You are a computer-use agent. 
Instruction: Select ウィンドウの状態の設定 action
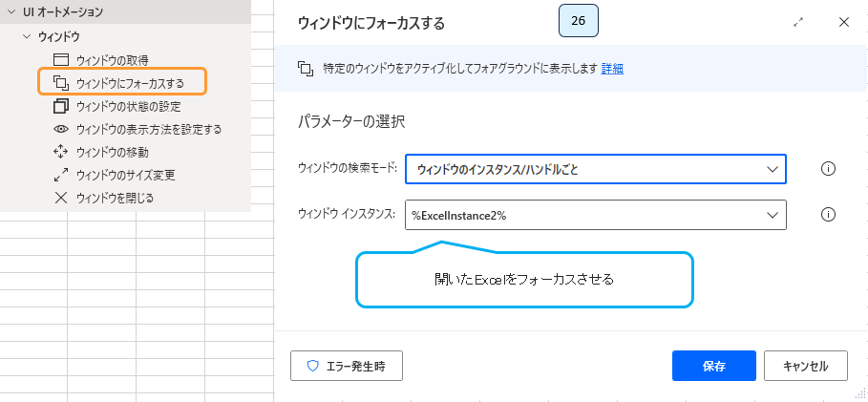[128, 106]
